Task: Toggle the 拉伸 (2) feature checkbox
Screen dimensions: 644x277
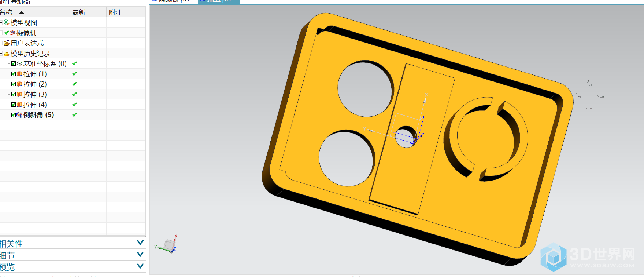Action: (14, 84)
